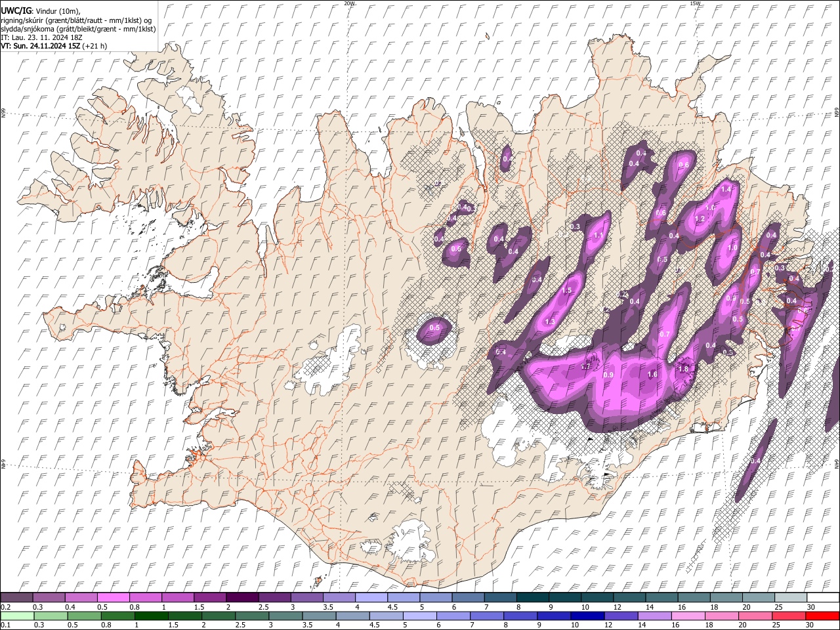840x630 pixels.
Task: Choose the magenta legend swatch labeled 1.5
Action: [x=209, y=597]
